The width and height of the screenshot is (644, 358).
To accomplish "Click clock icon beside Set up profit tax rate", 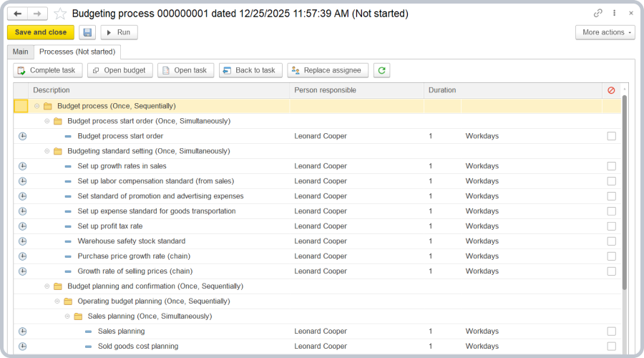I will tap(22, 226).
